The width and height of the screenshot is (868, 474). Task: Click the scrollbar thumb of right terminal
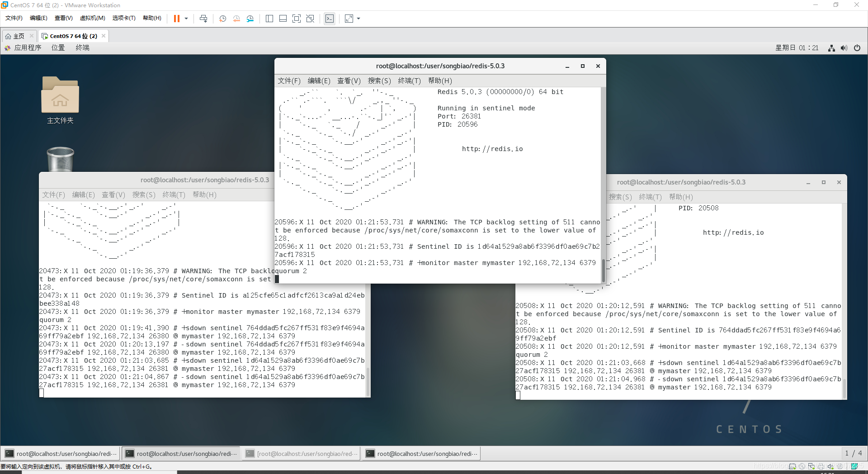[844, 389]
